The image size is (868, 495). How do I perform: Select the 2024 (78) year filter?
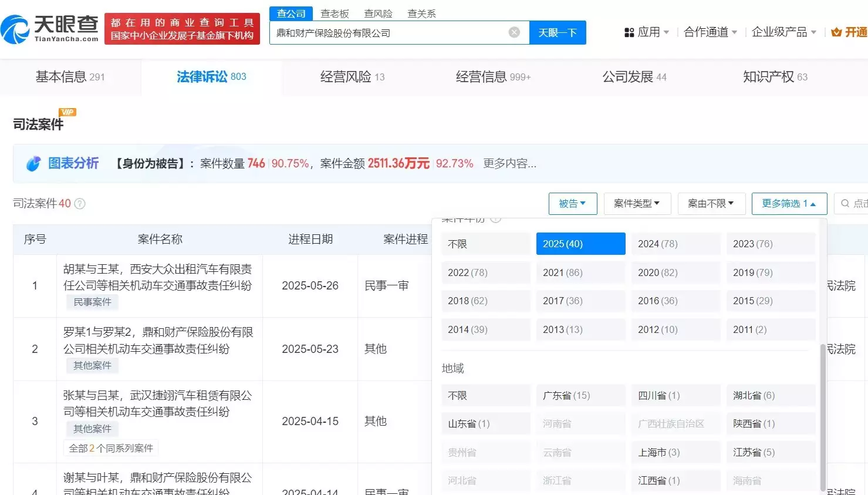pos(676,244)
